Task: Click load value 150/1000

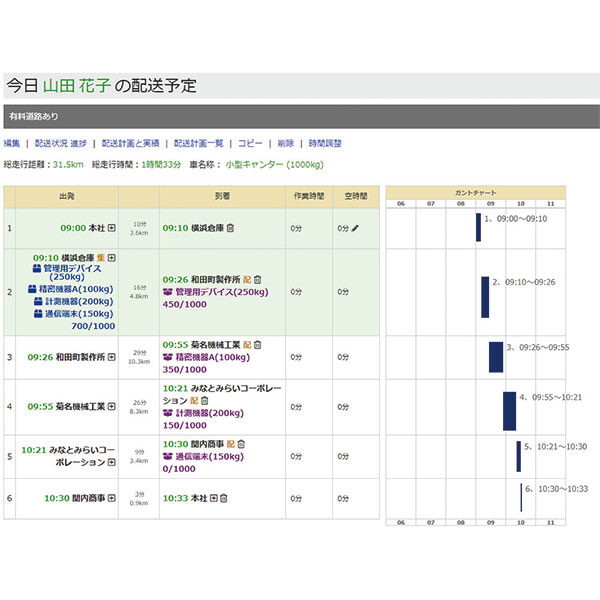Action: click(x=184, y=425)
